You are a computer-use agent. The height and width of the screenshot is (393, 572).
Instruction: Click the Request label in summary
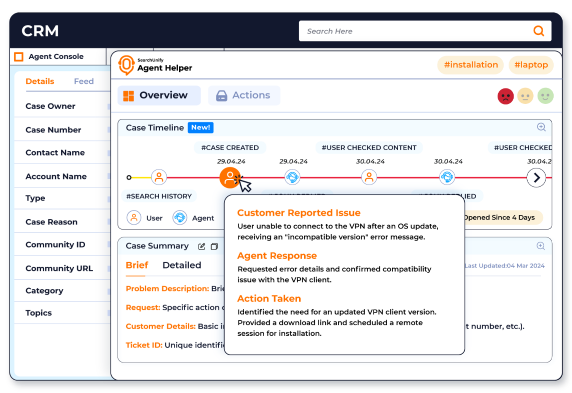(143, 308)
